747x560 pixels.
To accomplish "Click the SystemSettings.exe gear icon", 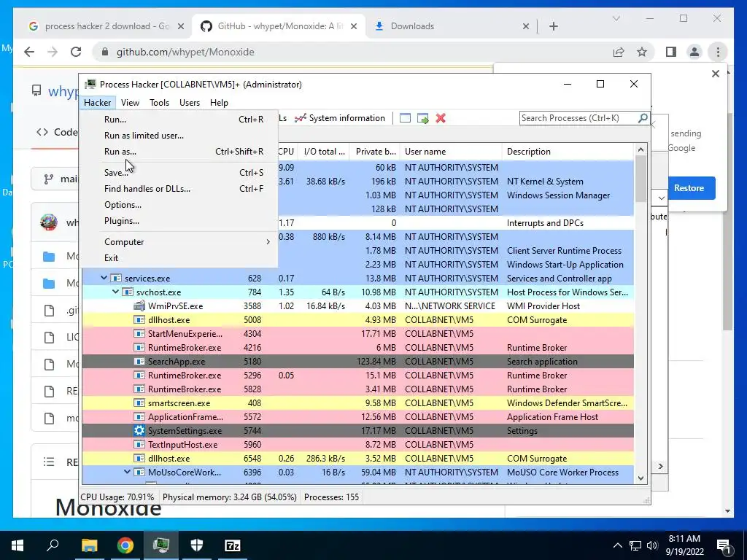I will [x=139, y=430].
